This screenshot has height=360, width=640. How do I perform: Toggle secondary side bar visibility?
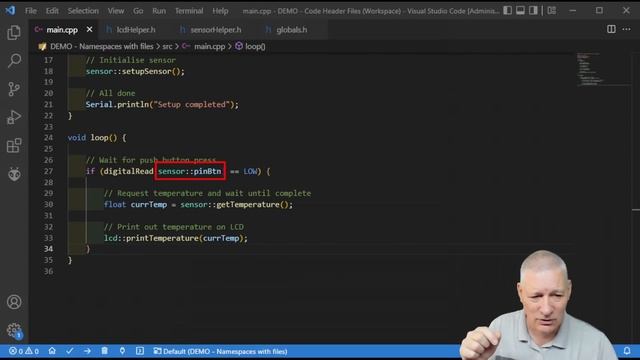coord(533,11)
